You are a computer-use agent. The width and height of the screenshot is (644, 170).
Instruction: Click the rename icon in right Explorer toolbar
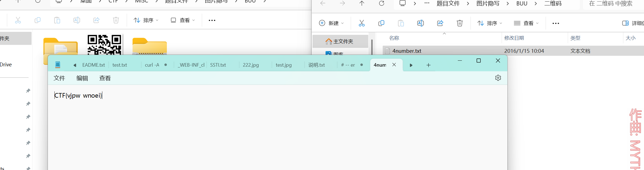point(420,23)
